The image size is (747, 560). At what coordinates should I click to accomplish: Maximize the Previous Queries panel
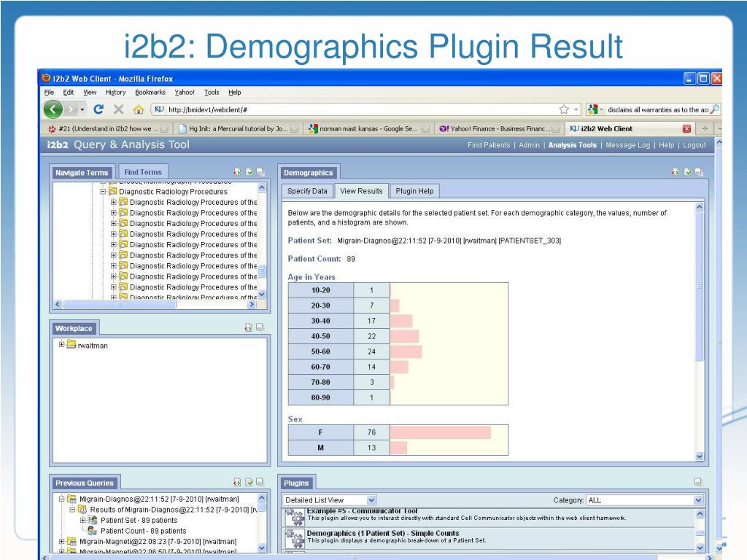(x=260, y=483)
